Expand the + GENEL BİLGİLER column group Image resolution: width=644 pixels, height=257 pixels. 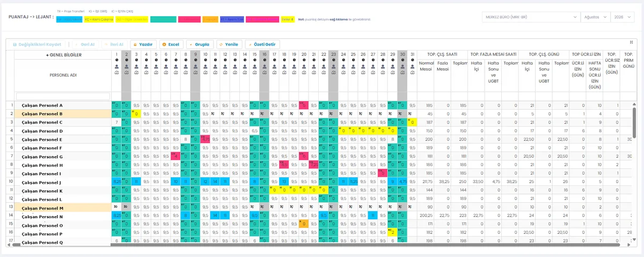(x=63, y=55)
